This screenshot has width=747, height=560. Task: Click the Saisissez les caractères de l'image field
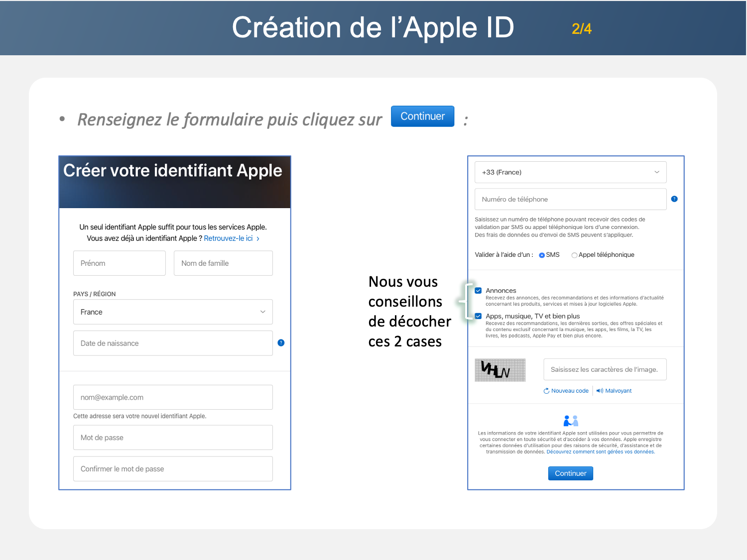tap(605, 369)
